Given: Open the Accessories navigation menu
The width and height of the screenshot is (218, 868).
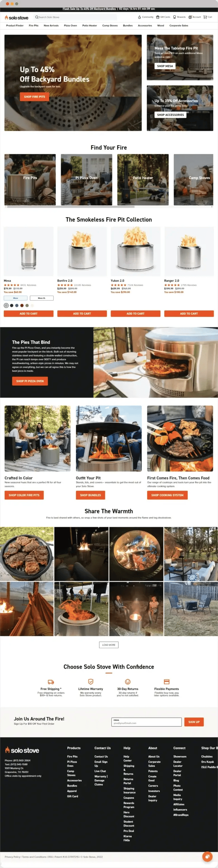Looking at the screenshot, I should click(145, 25).
